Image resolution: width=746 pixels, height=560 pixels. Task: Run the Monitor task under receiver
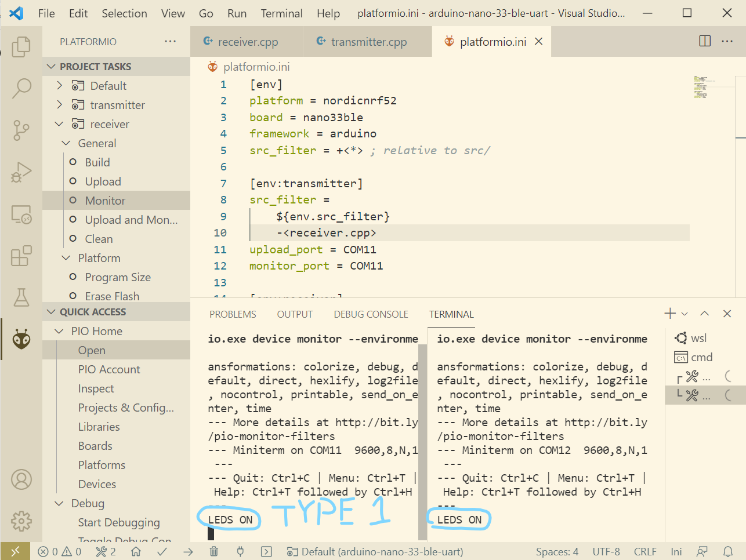[117, 201]
